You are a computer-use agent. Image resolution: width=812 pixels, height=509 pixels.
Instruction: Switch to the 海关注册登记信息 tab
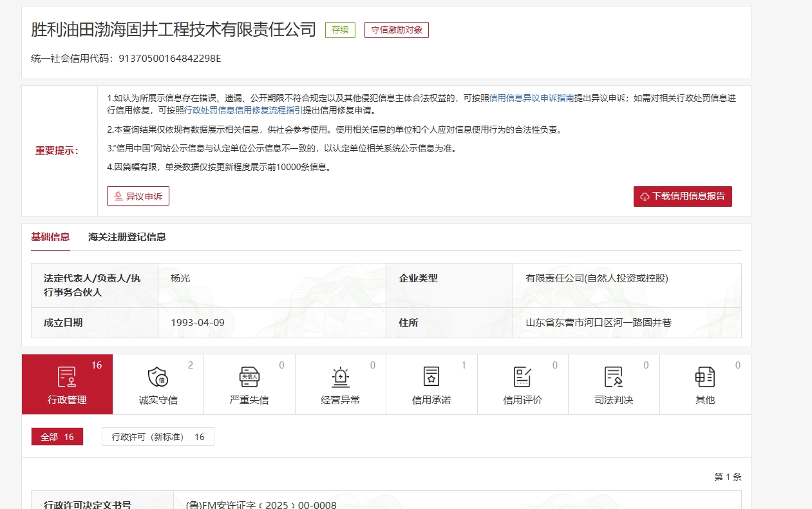127,237
